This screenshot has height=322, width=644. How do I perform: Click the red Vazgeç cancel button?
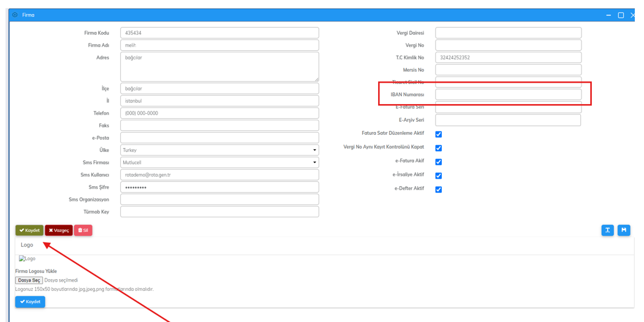(x=59, y=230)
